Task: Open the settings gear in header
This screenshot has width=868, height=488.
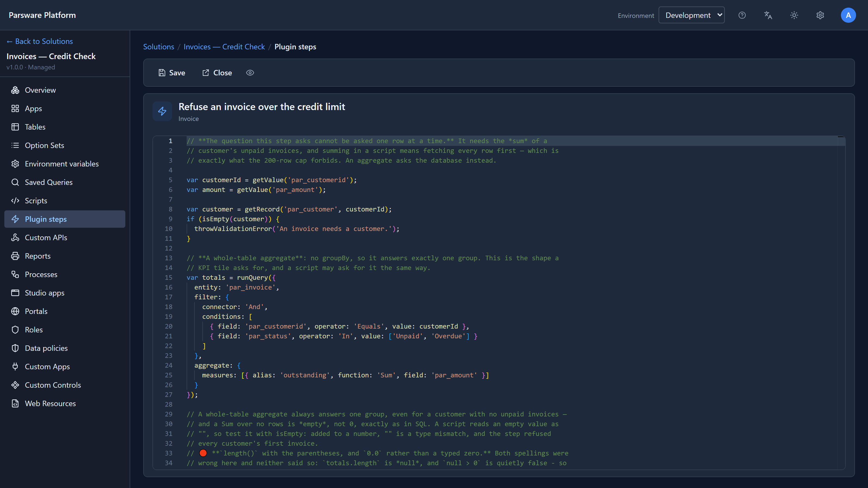Action: (820, 15)
